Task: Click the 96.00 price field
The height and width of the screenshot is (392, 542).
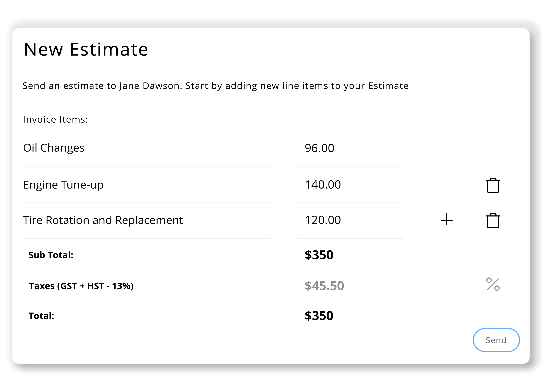Action: [350, 148]
